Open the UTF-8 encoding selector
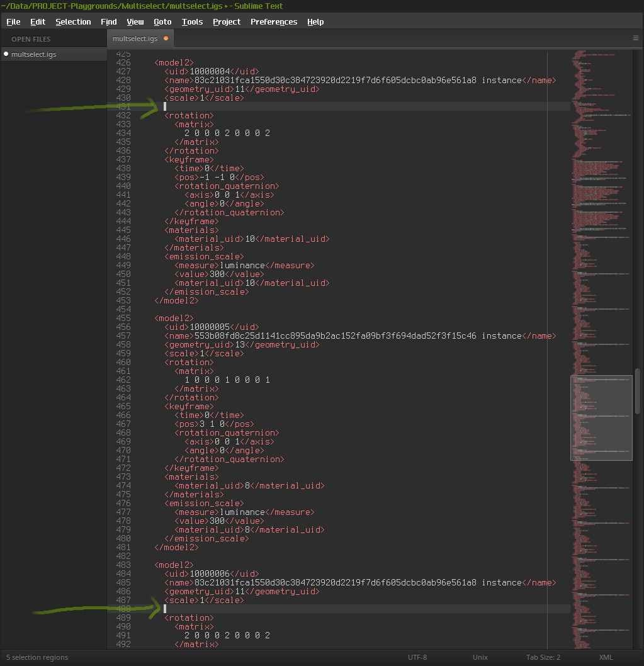 tap(417, 657)
